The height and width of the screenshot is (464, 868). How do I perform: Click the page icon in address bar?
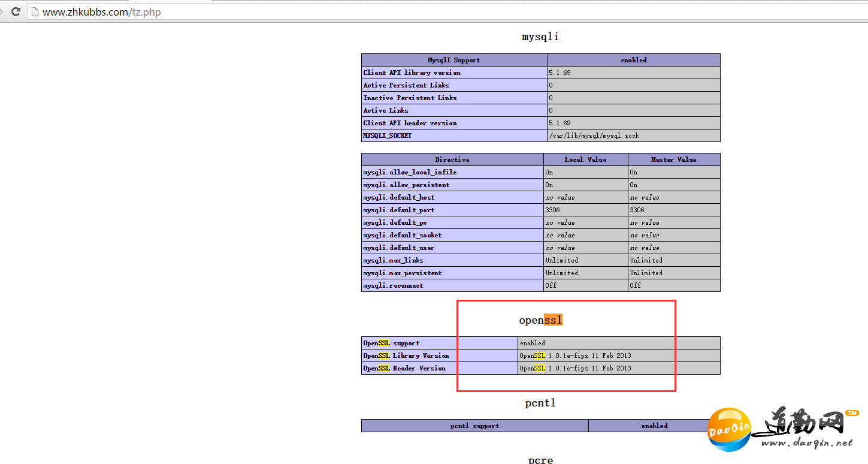[35, 12]
